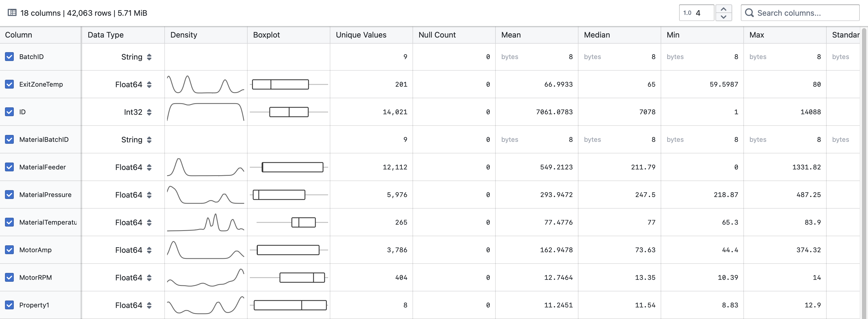Select the density plot for MaterialFeeder

pyautogui.click(x=205, y=167)
